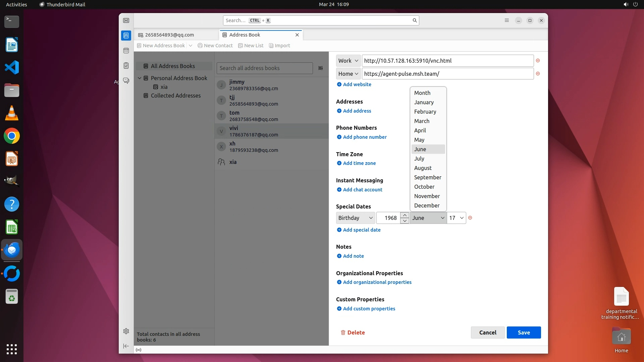
Task: Save the contact changes
Action: coord(524,333)
